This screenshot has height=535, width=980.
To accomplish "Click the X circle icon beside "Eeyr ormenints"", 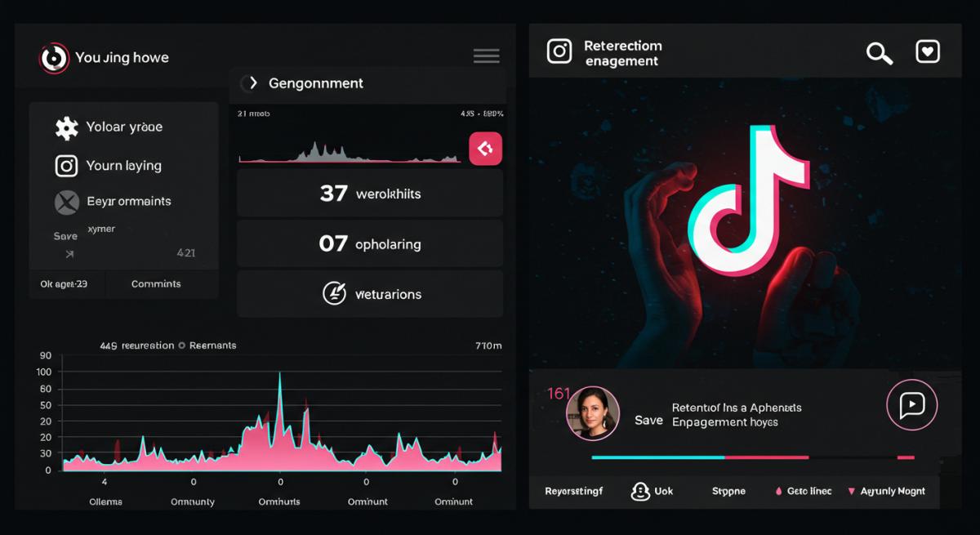I will 66,202.
